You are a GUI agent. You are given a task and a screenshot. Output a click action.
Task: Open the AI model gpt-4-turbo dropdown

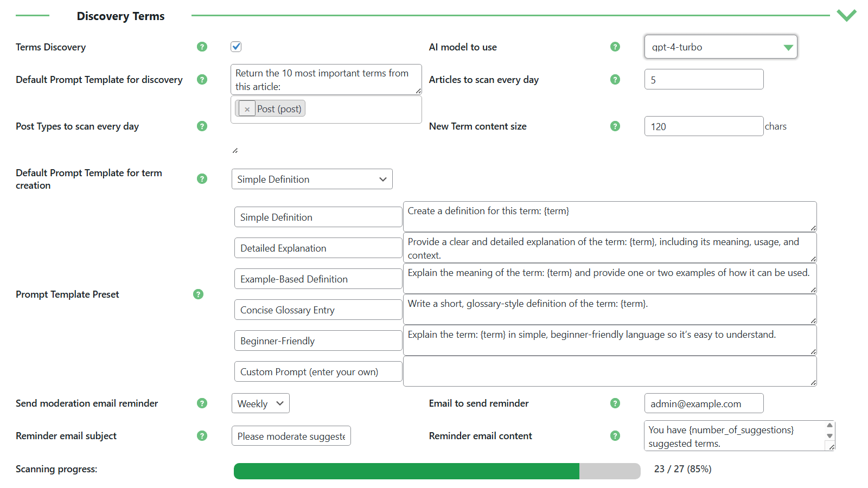click(x=720, y=47)
